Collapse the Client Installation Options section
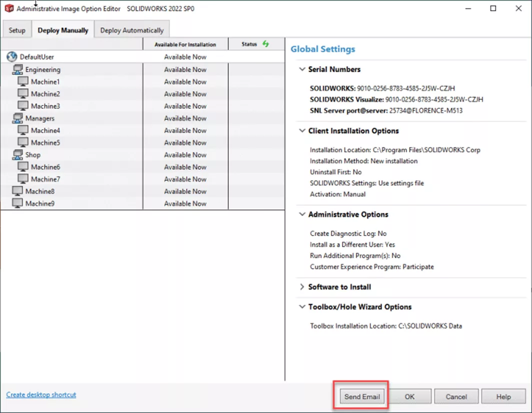The image size is (532, 413). click(x=302, y=130)
